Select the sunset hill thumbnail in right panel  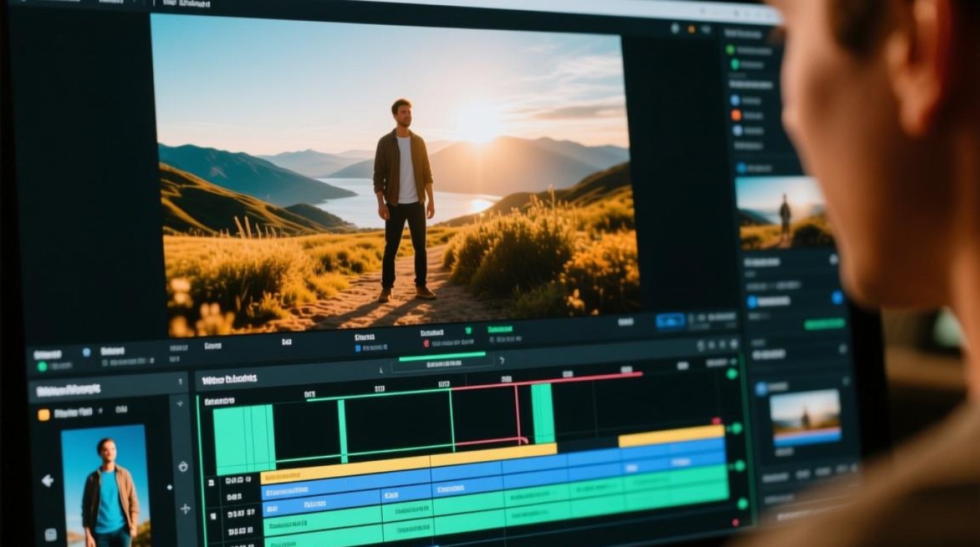tap(783, 212)
